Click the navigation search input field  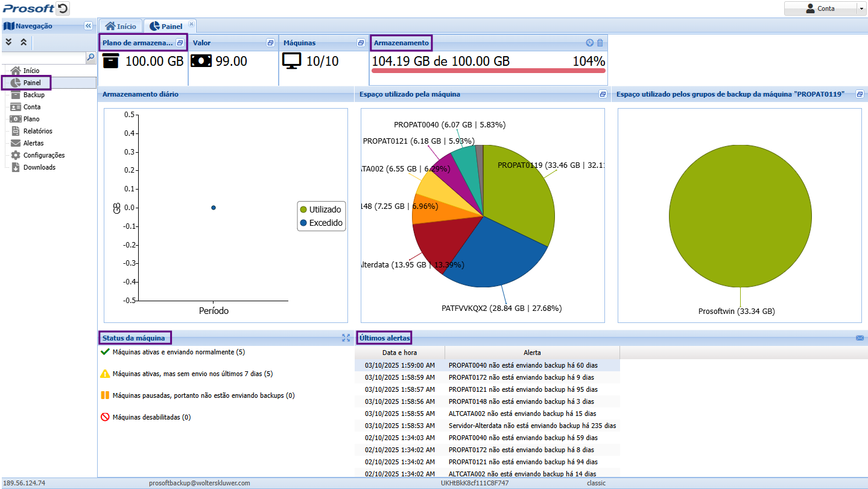43,58
